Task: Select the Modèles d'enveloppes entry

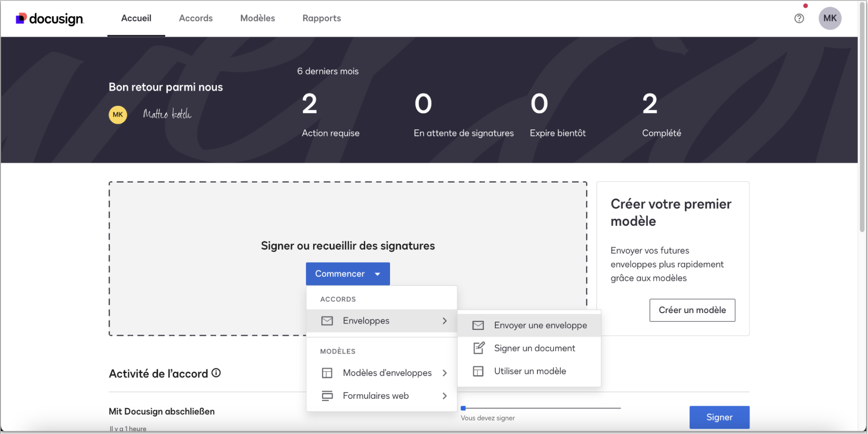Action: pos(382,373)
